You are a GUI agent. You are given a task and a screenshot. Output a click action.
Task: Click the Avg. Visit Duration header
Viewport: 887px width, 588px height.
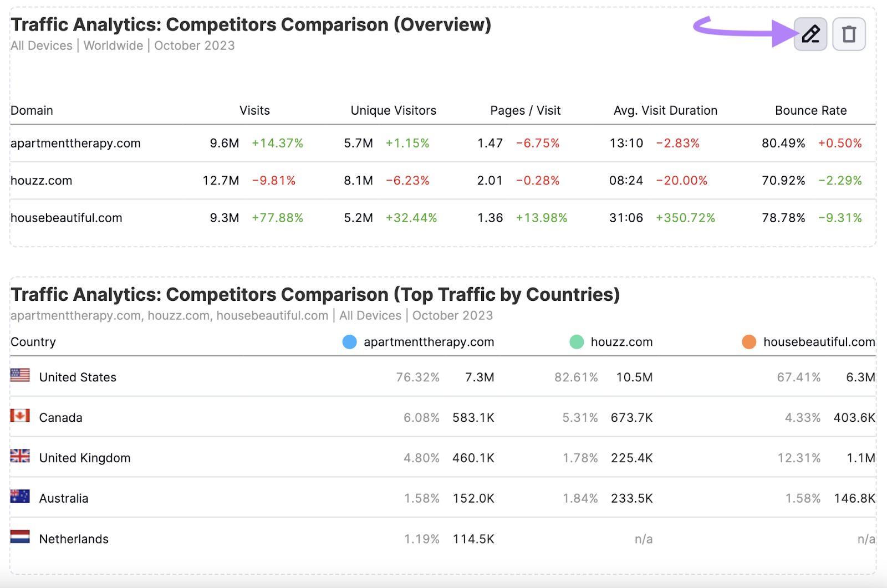click(x=665, y=110)
